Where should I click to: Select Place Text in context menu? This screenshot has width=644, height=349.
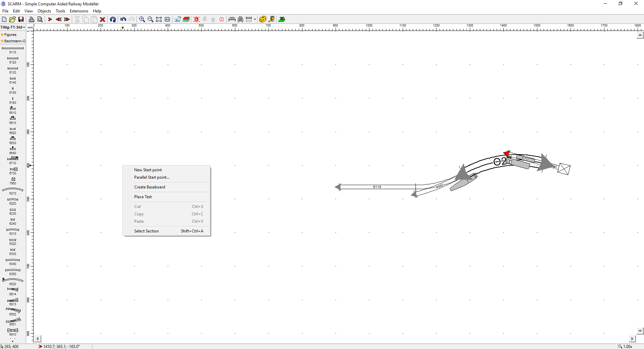167,197
